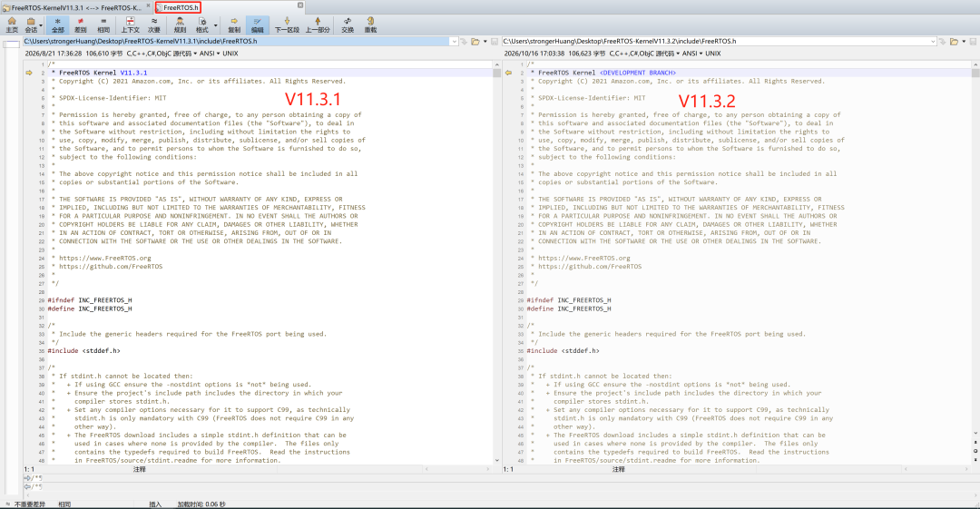
Task: Expand the 会话 sessions dropdown arrow
Action: [42, 25]
